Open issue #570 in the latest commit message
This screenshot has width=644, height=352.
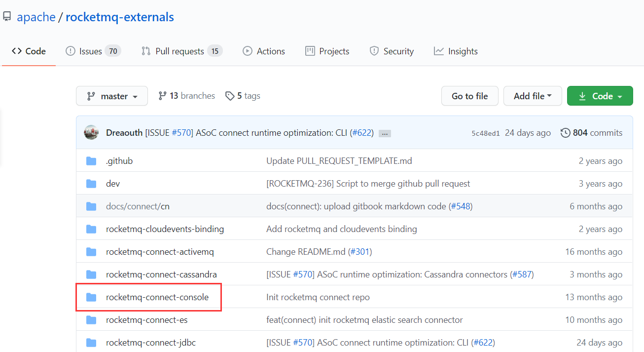(182, 133)
